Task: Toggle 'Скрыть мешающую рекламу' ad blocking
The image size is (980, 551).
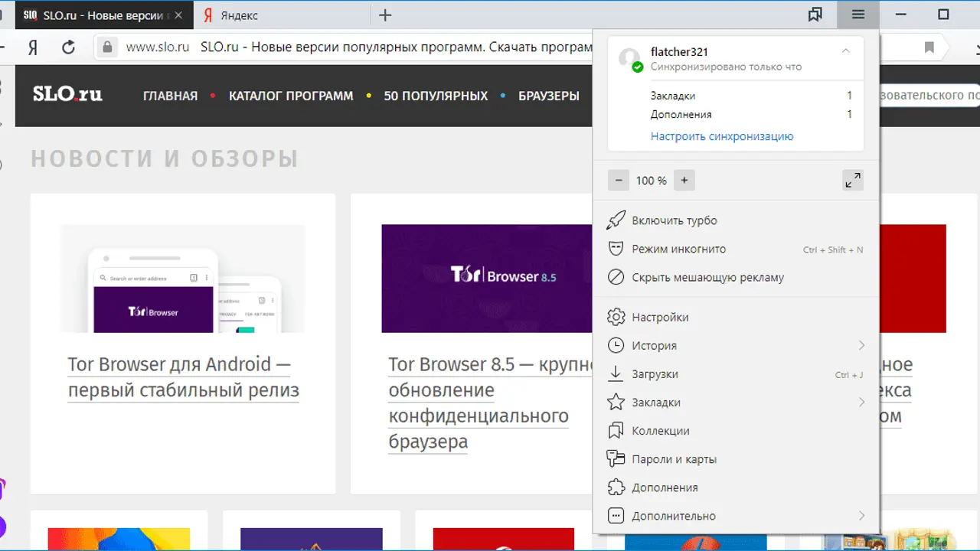Action: click(707, 277)
